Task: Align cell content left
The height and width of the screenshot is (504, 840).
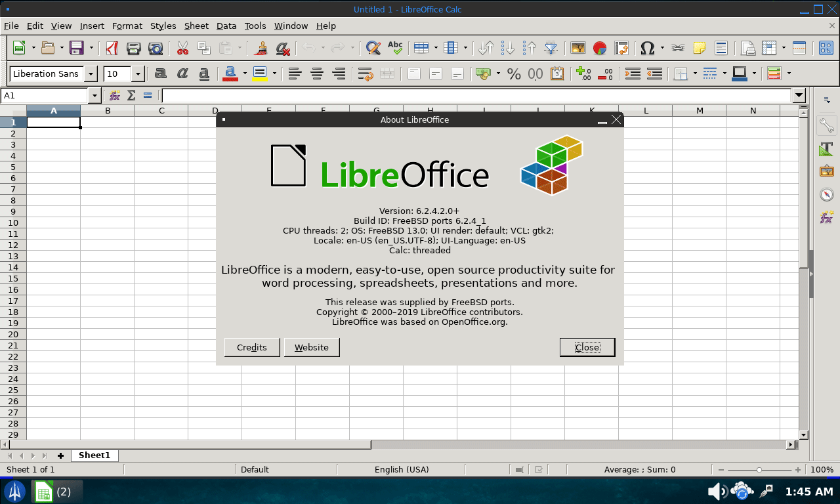Action: (x=295, y=73)
